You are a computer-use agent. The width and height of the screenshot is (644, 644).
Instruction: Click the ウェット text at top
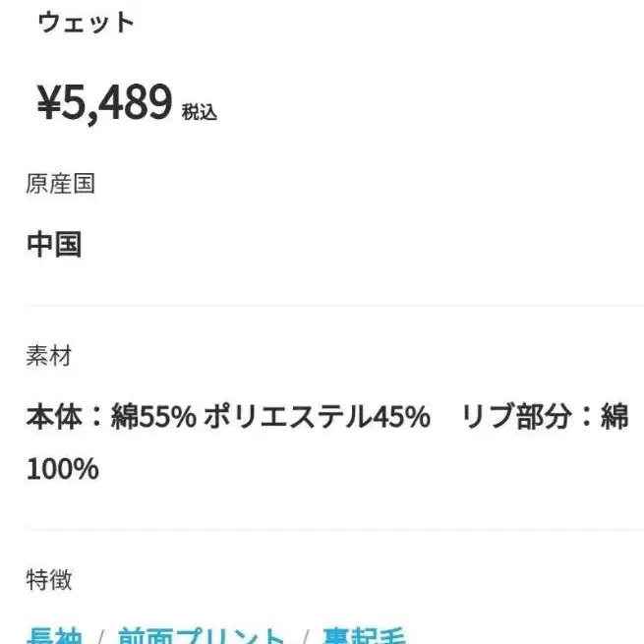pyautogui.click(x=86, y=24)
